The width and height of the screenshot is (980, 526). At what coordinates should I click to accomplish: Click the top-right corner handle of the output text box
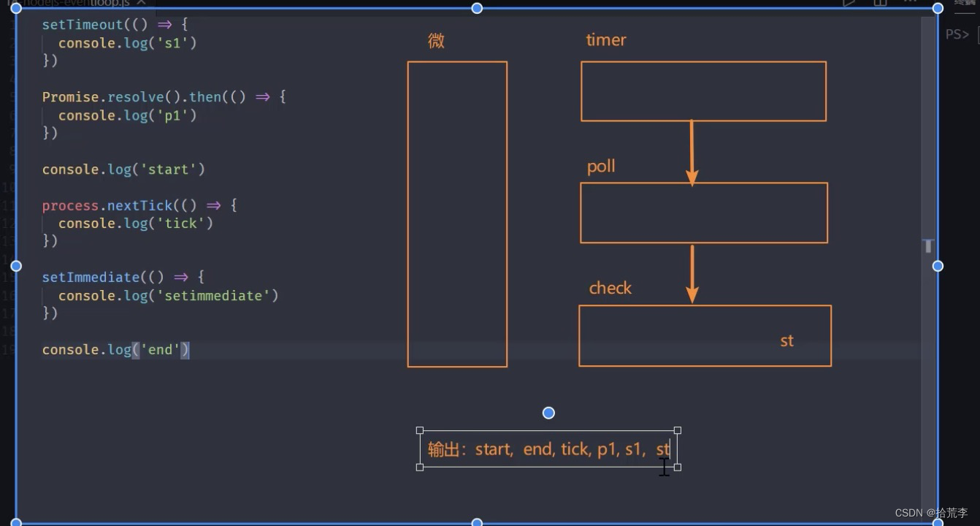coord(678,431)
